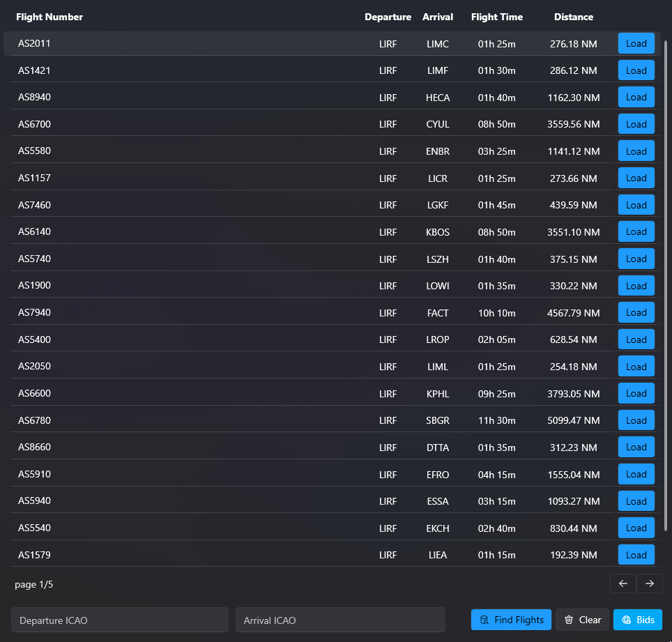Select the AS5910 flight row
672x642 pixels.
[209, 474]
